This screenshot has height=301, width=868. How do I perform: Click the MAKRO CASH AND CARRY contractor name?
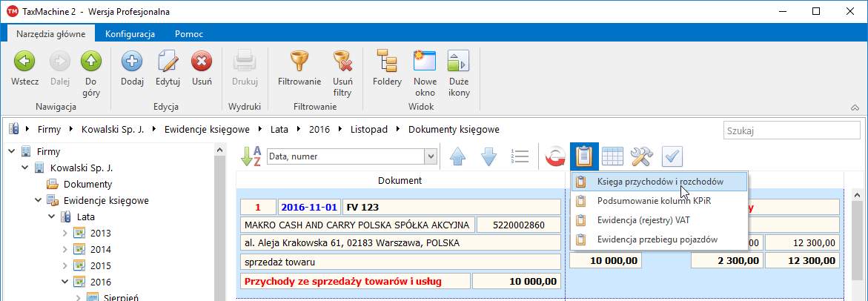coord(357,225)
